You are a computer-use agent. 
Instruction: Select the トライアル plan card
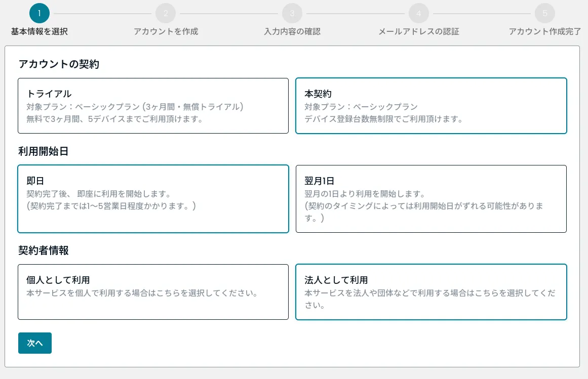[153, 106]
